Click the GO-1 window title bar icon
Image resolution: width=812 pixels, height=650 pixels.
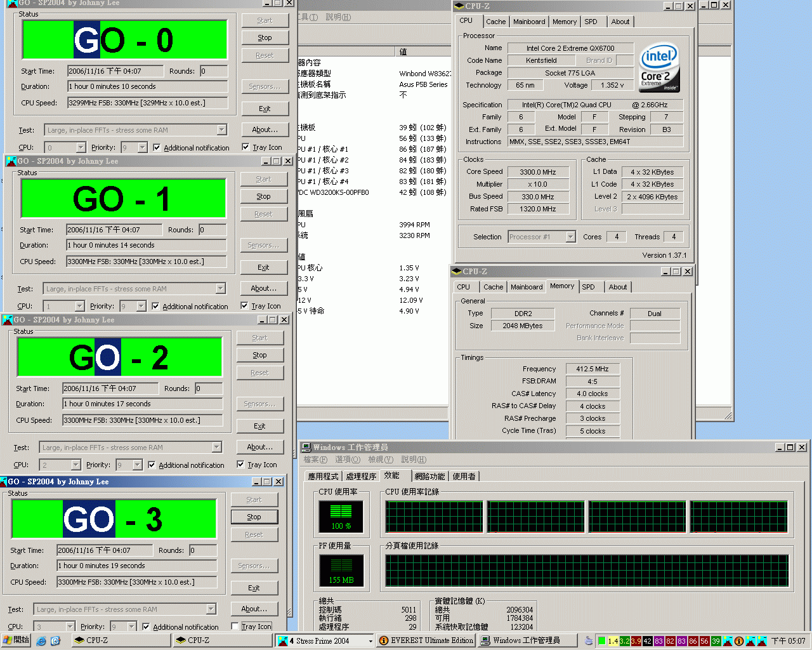click(11, 161)
